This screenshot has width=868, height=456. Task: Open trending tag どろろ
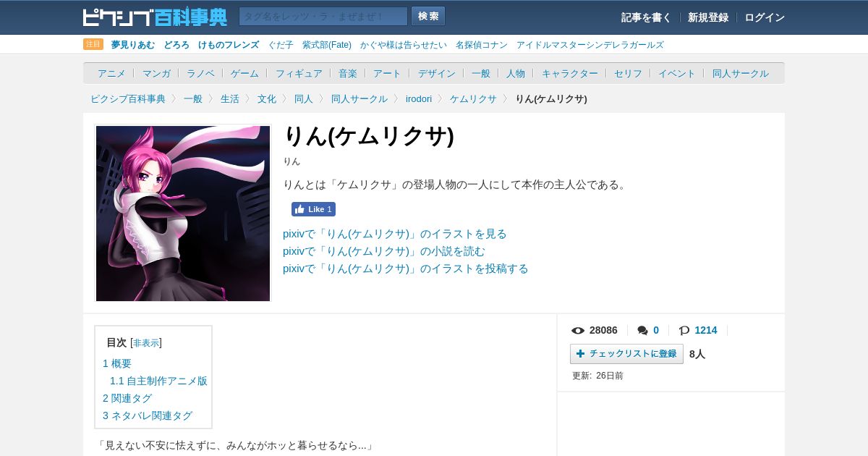[x=176, y=45]
